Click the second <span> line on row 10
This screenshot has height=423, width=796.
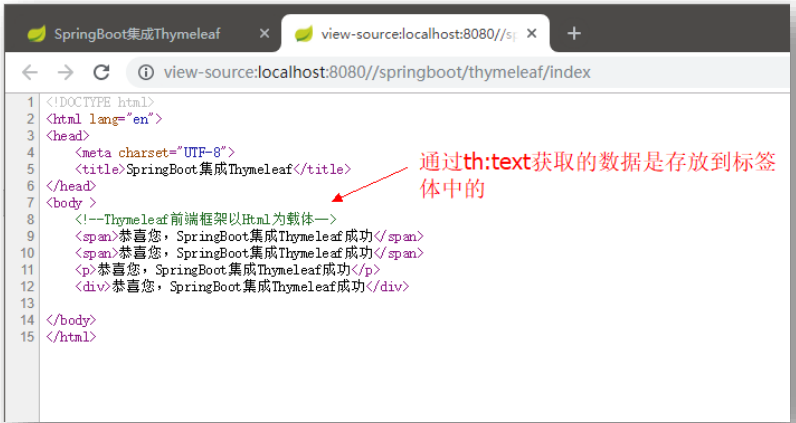tap(249, 253)
